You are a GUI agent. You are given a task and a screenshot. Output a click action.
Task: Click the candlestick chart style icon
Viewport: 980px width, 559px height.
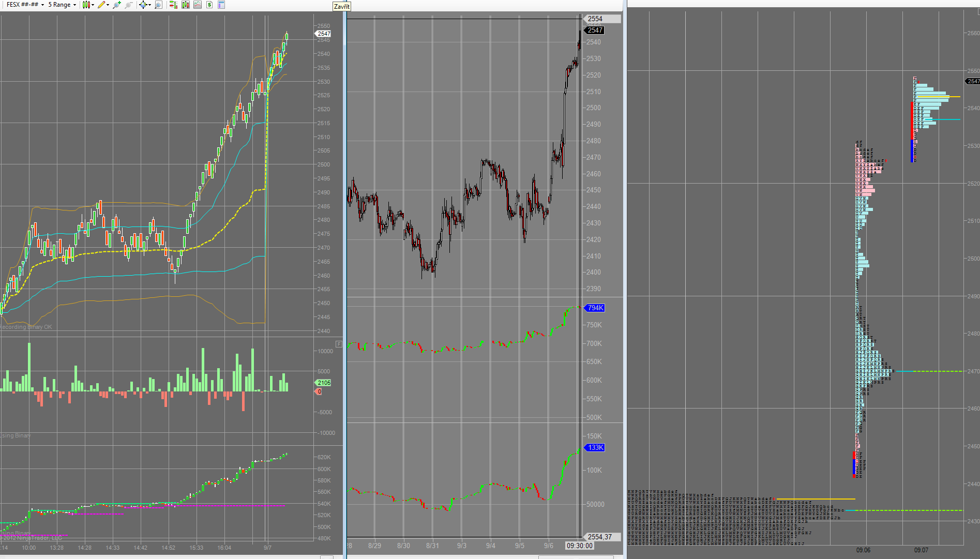point(86,5)
